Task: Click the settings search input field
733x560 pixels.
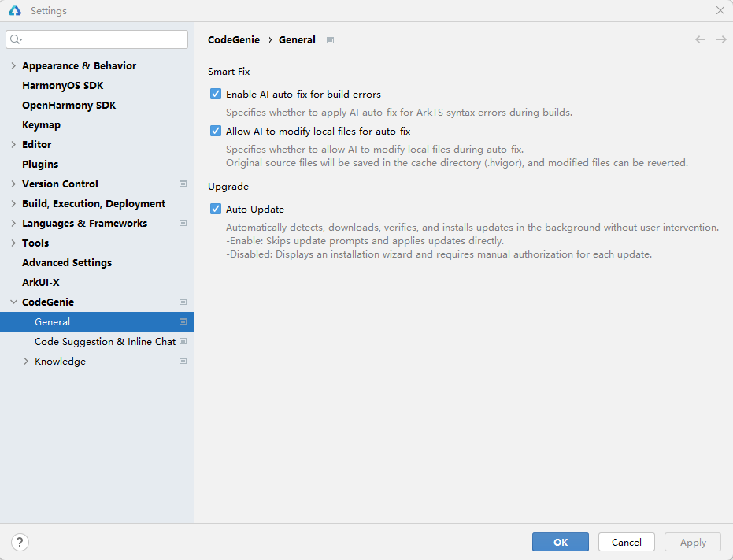Action: click(102, 39)
